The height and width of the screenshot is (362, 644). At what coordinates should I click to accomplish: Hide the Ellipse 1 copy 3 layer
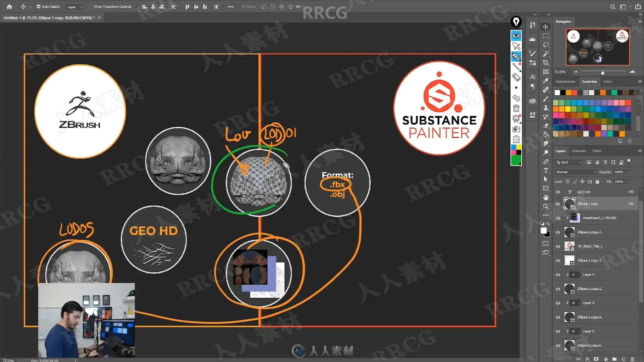click(x=558, y=260)
